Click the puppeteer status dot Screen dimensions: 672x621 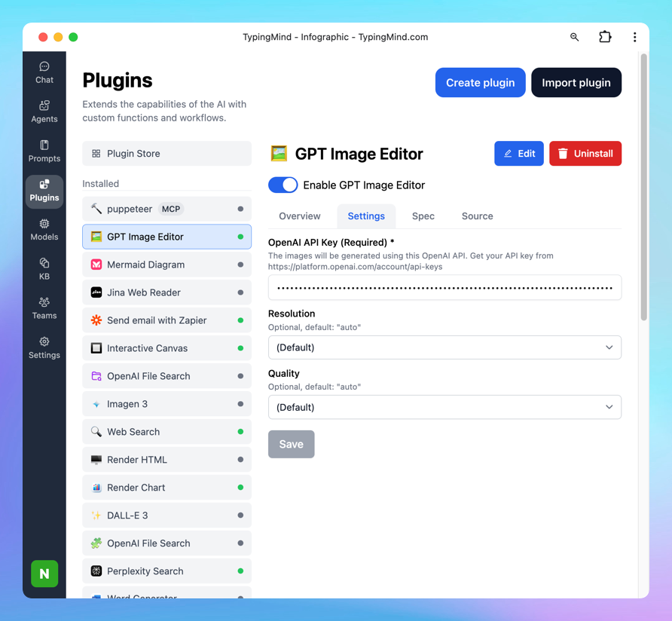click(x=240, y=209)
